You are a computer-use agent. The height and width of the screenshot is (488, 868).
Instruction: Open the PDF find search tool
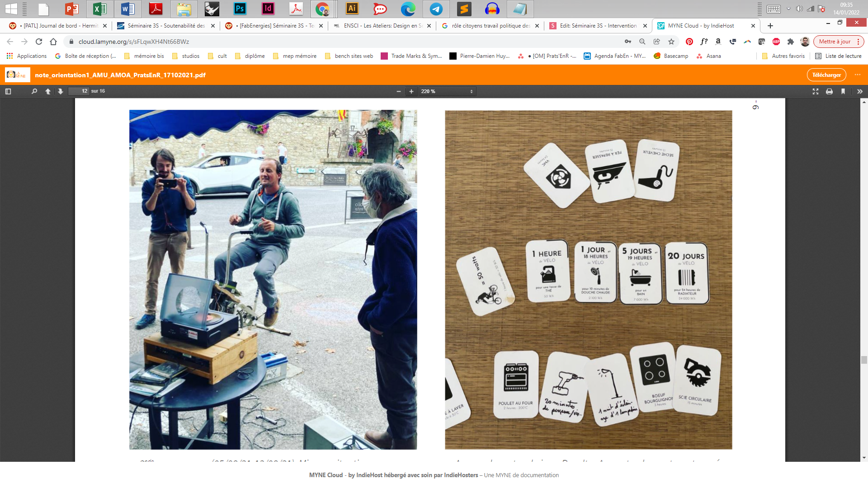point(34,91)
